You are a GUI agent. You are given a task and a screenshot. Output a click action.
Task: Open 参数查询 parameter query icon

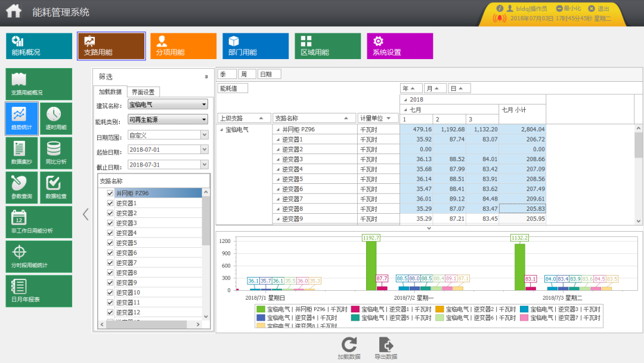click(21, 187)
